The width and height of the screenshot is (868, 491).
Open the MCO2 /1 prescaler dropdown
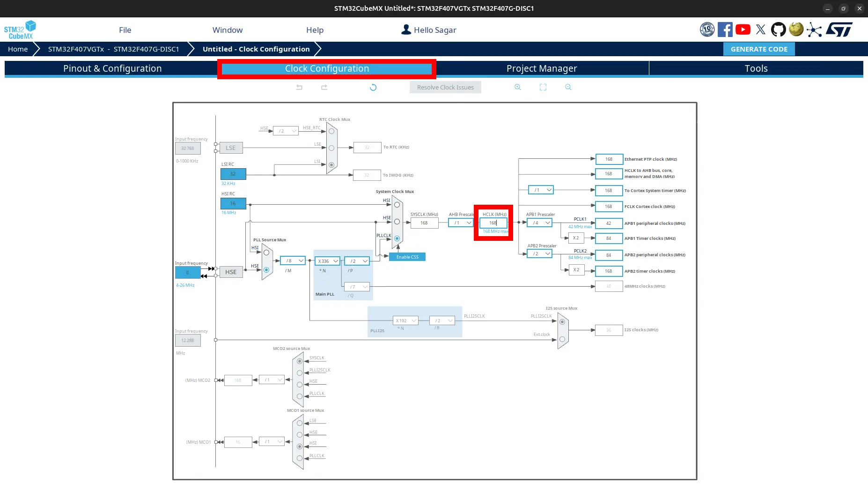tap(272, 379)
